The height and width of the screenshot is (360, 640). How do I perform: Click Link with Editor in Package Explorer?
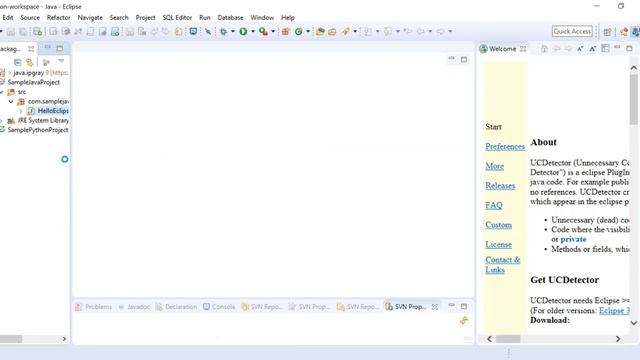point(29,62)
